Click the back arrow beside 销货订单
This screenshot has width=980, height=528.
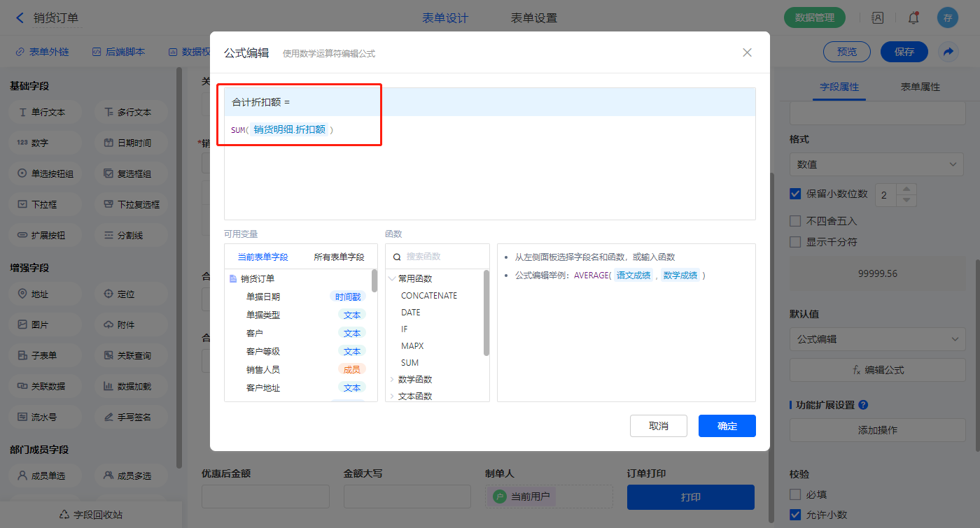pos(20,18)
